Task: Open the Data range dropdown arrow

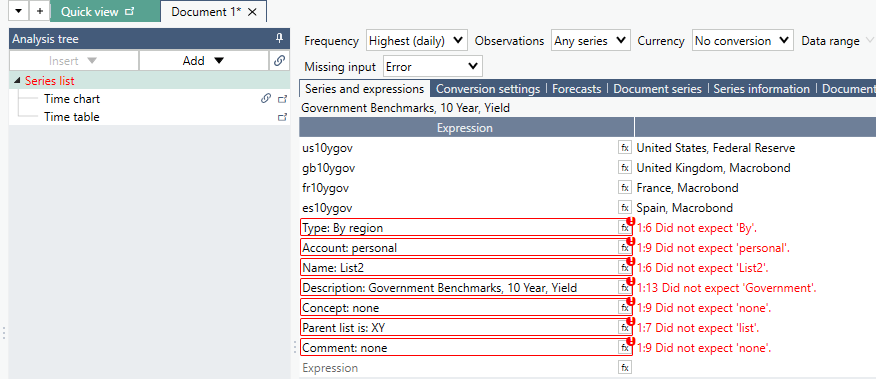Action: tap(869, 40)
